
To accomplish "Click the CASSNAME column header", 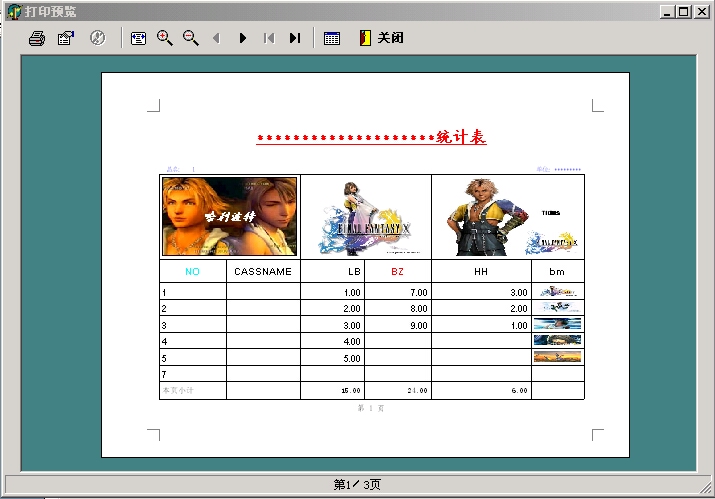I will (x=263, y=271).
